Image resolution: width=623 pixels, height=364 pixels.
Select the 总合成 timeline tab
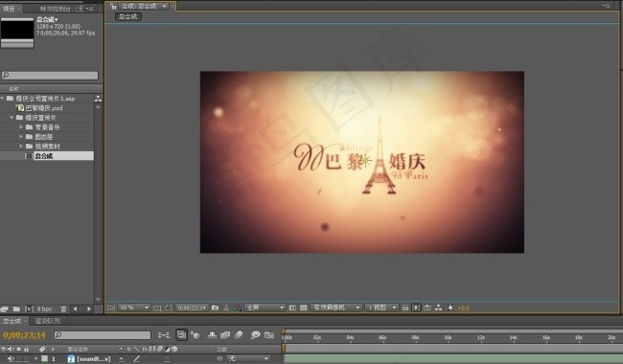[12, 321]
